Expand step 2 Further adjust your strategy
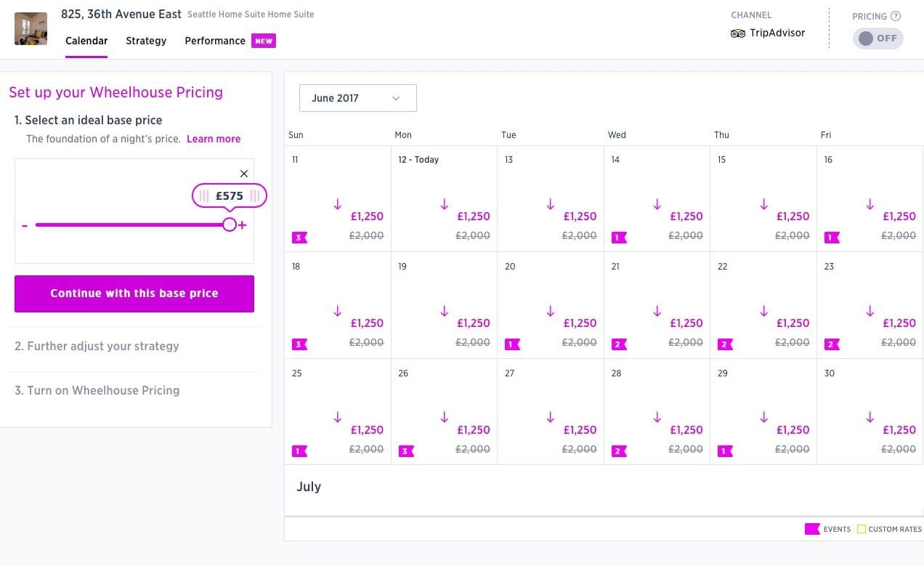 click(x=97, y=346)
